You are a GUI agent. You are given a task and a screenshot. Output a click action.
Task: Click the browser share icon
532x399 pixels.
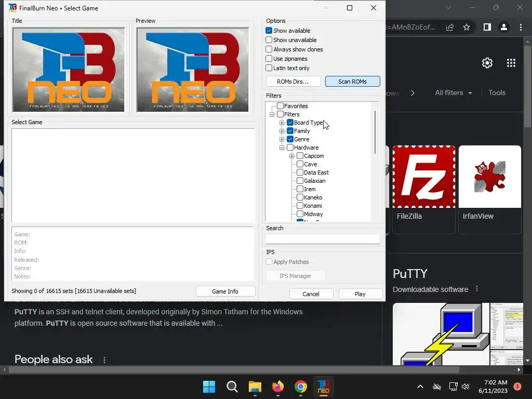[x=450, y=27]
